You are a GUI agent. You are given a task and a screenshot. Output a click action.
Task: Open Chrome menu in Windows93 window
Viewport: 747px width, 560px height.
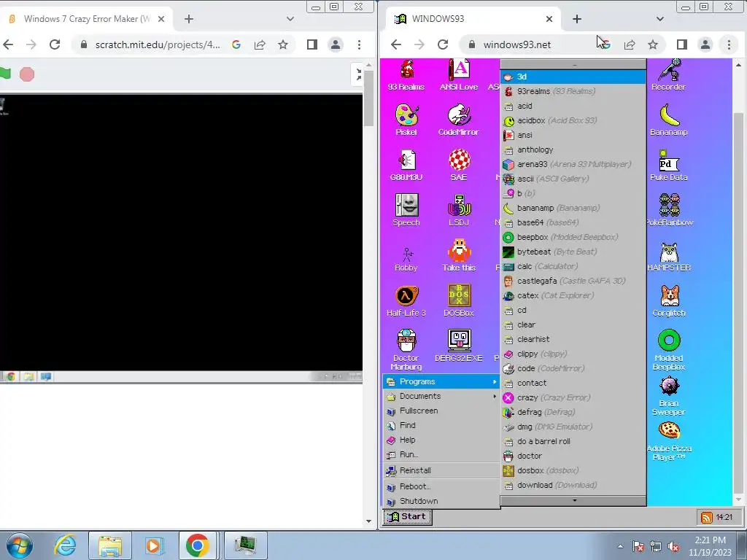(x=729, y=44)
